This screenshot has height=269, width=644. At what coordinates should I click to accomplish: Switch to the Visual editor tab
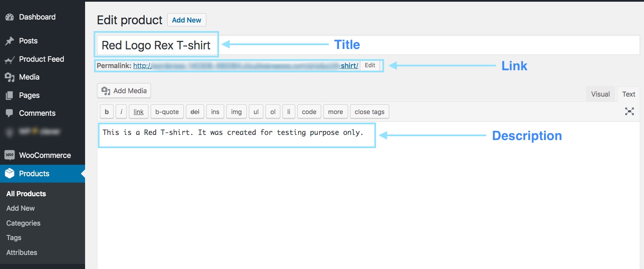[600, 94]
